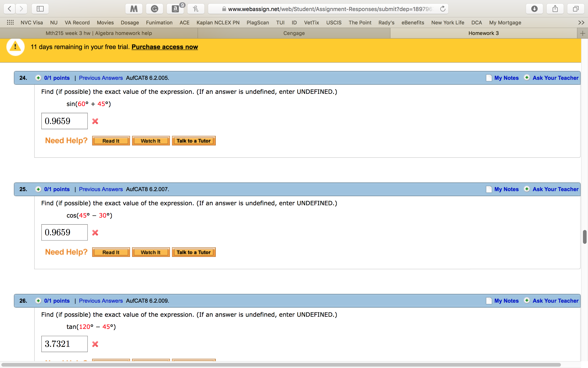Expand question 26 points plus icon

tap(38, 301)
